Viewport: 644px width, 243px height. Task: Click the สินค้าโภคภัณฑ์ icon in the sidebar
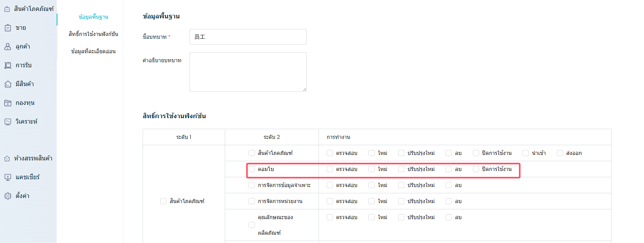pyautogui.click(x=7, y=9)
